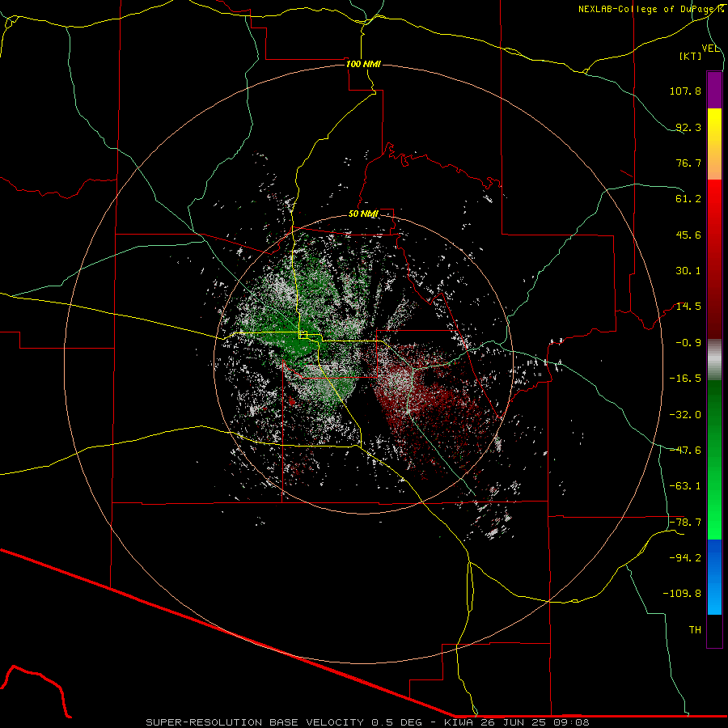Click the -16.5 value on velocity scale
Image resolution: width=728 pixels, height=728 pixels.
685,379
